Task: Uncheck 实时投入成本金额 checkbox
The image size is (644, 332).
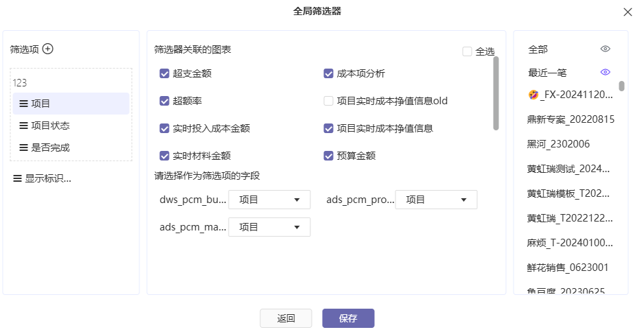Action: [164, 128]
